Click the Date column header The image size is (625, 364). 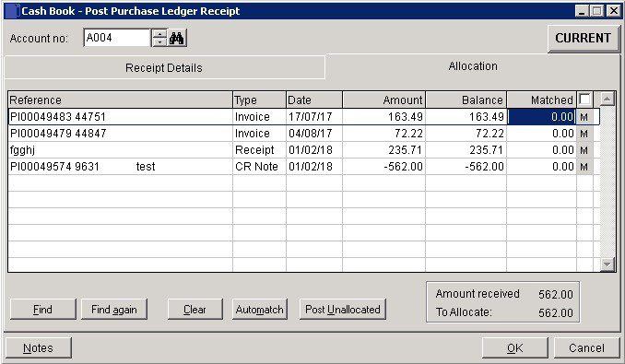click(x=314, y=100)
